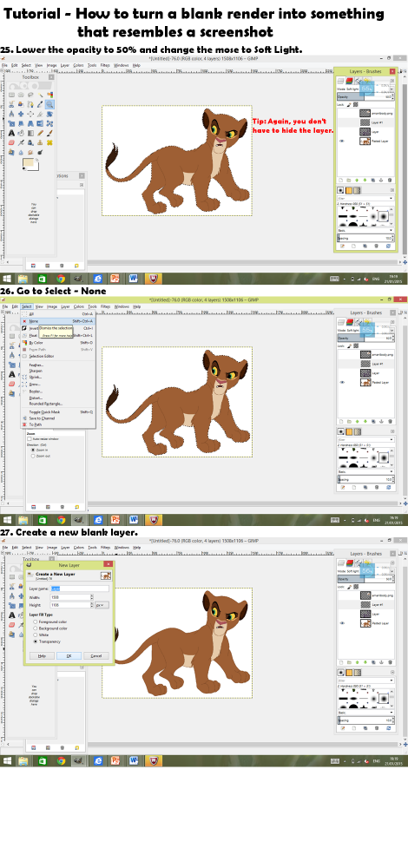Choose White fill type radio button
The height and width of the screenshot is (868, 408).
36,635
